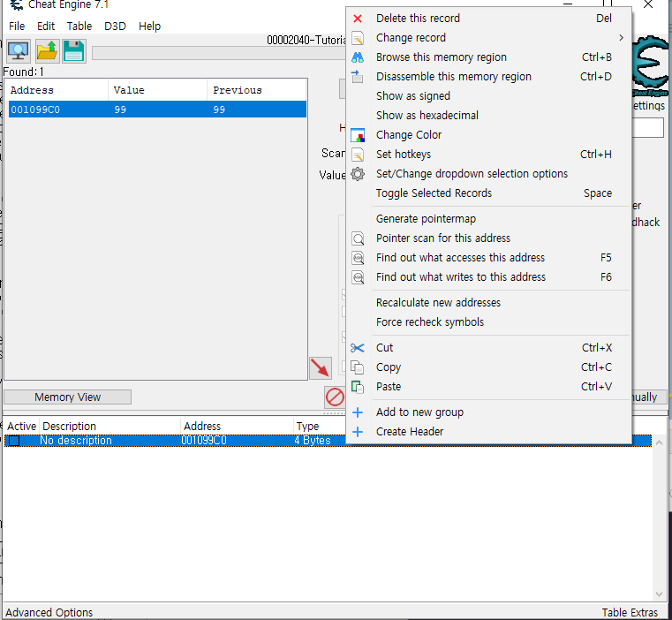The image size is (672, 620).
Task: Open the Edit menu
Action: tap(46, 26)
